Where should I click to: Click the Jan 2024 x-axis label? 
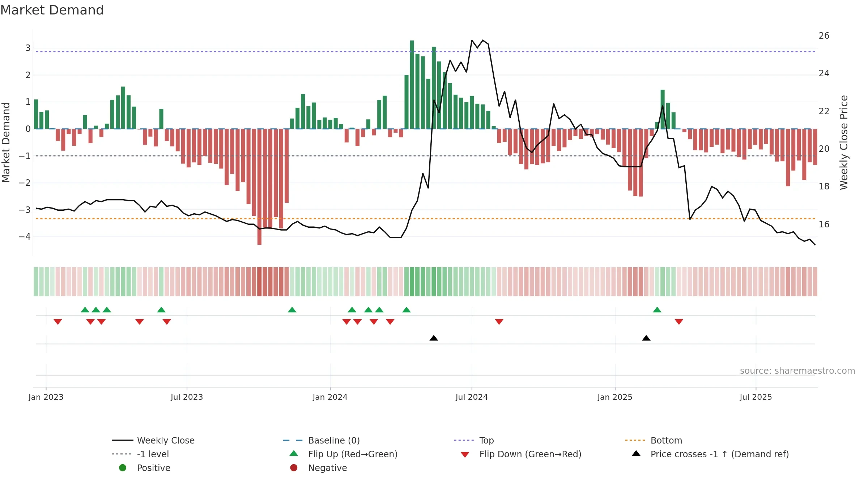(330, 397)
